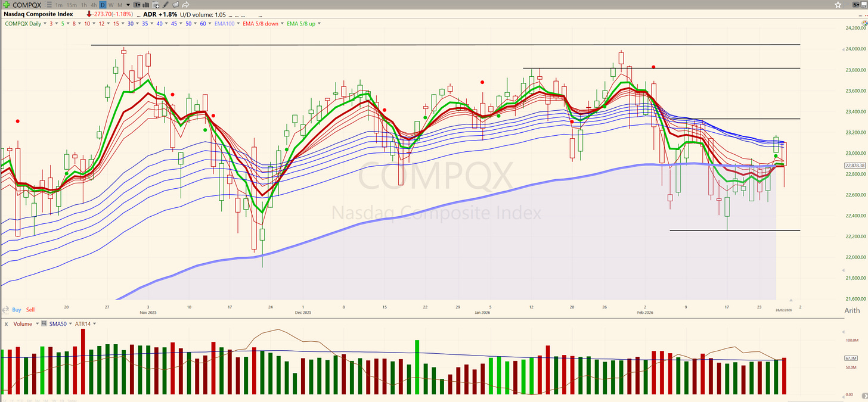Click the ADR +1.8% readout
Image resolution: width=868 pixels, height=402 pixels.
[x=160, y=14]
